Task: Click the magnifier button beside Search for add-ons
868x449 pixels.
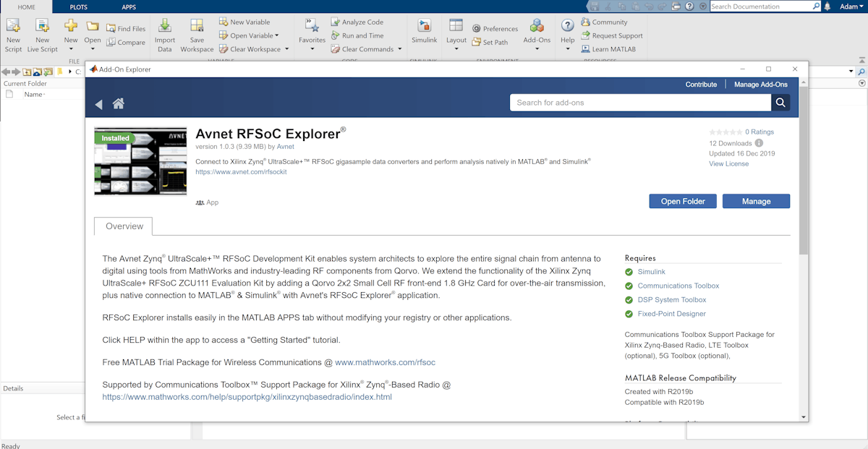Action: click(x=780, y=103)
